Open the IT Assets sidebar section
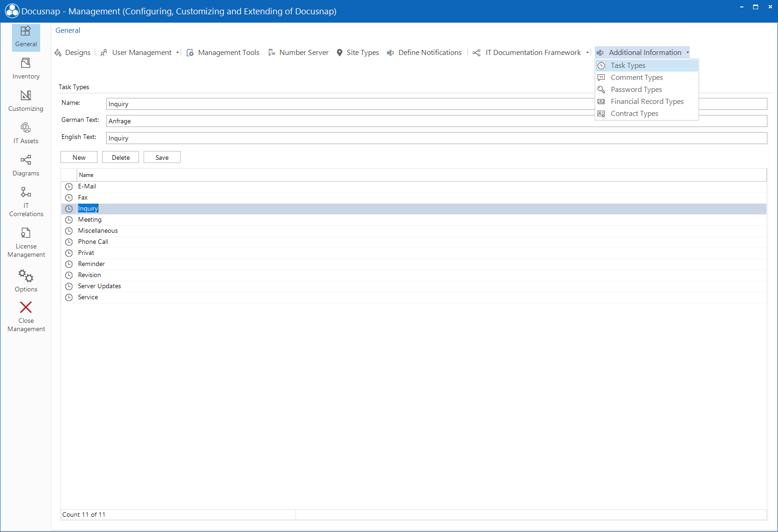 26,133
